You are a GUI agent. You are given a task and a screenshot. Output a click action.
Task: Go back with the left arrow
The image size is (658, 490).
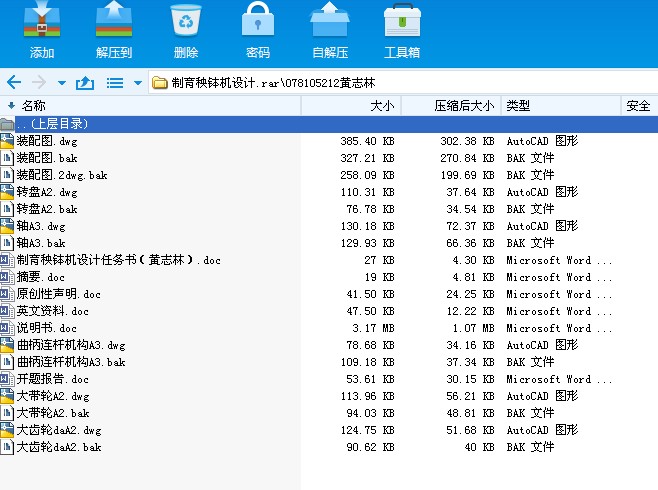[14, 82]
